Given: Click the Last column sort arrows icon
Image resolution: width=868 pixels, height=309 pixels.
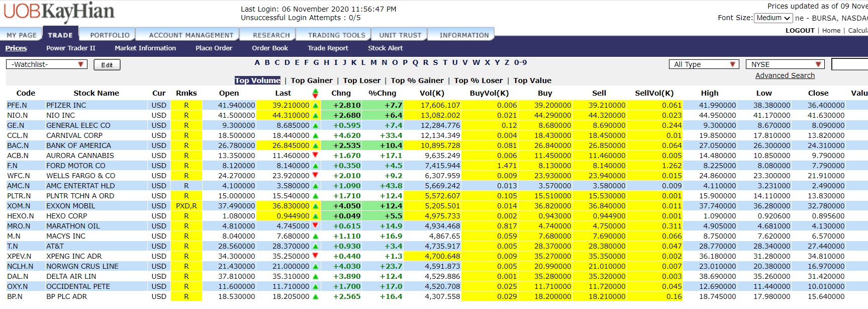Looking at the screenshot, I should point(315,93).
